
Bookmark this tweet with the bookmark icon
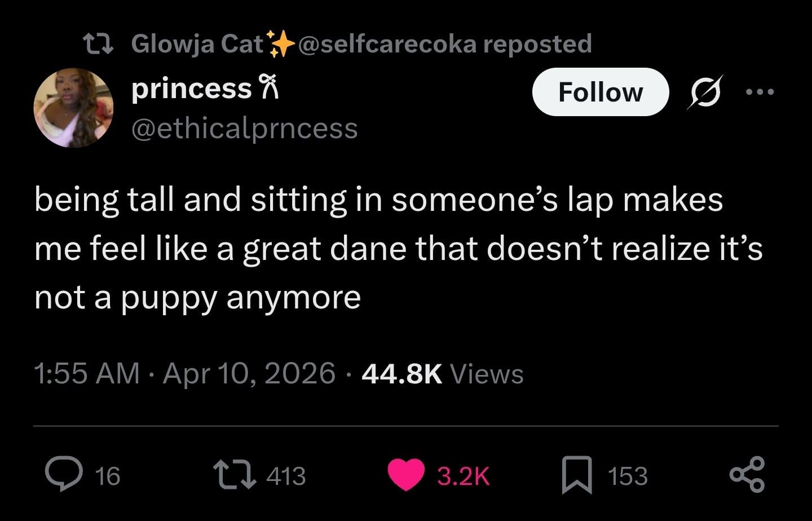577,475
